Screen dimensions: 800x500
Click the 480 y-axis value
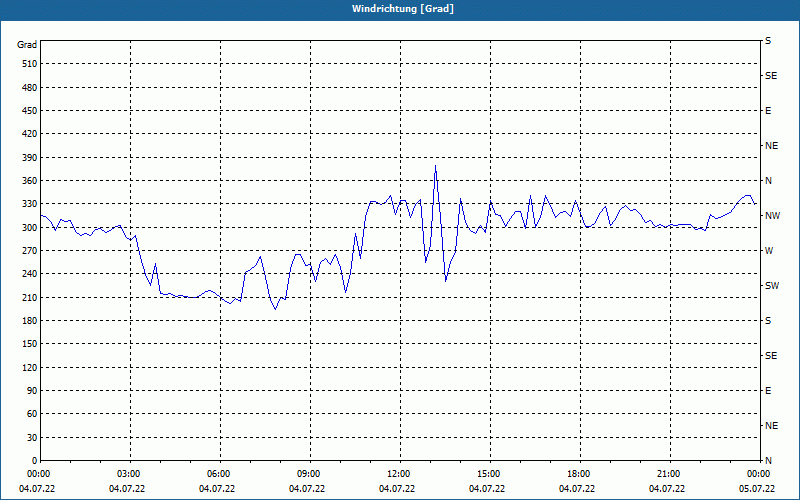pyautogui.click(x=30, y=88)
